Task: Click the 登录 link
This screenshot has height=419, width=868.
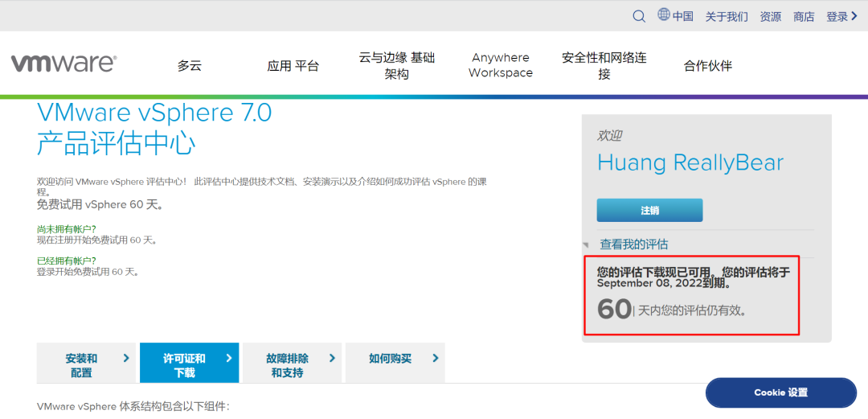Action: tap(837, 17)
